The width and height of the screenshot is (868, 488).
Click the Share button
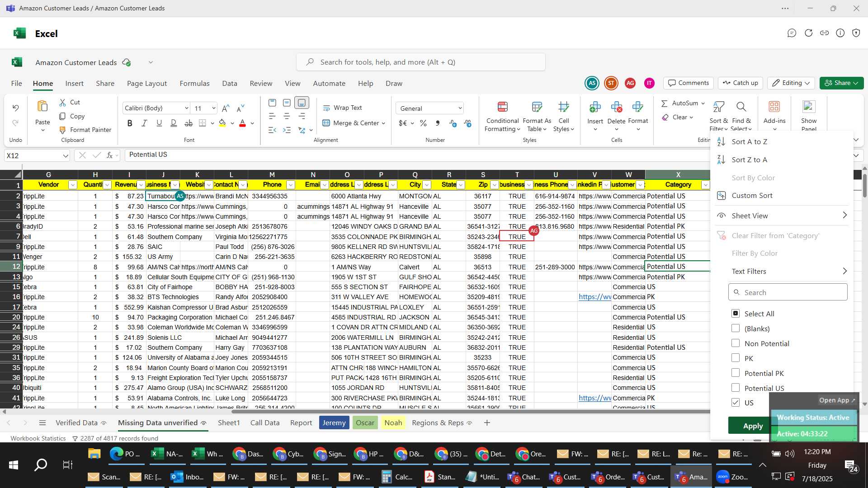(x=841, y=83)
